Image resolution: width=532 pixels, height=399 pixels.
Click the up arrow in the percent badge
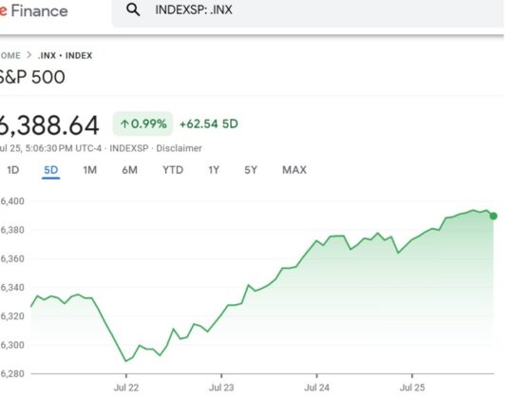(x=124, y=123)
